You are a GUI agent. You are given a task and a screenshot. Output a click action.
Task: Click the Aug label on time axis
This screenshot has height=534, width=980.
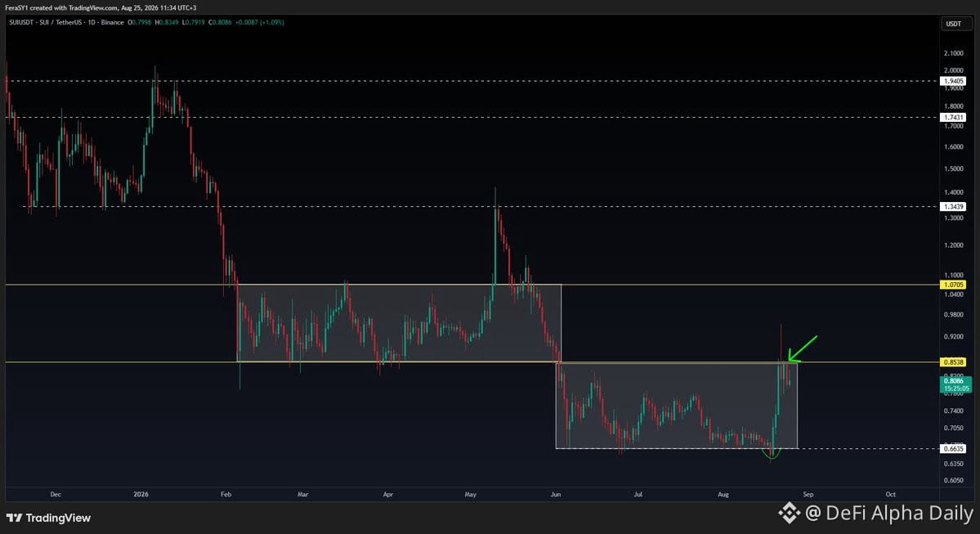pyautogui.click(x=723, y=494)
